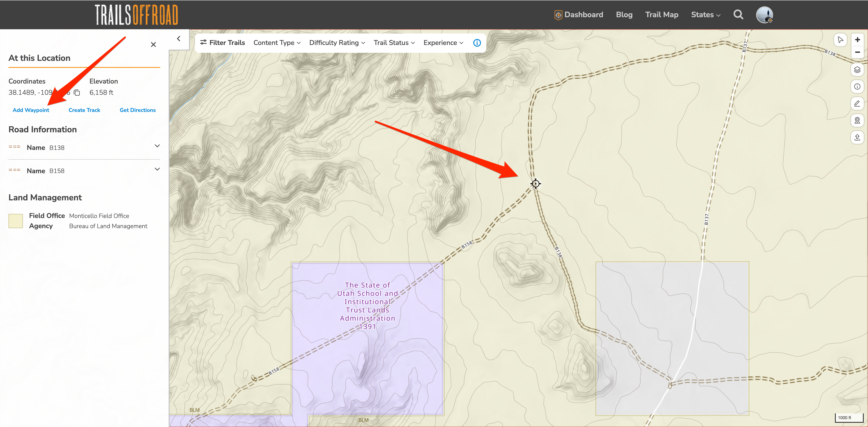Viewport: 868px width, 427px height.
Task: Expand the B158 road information row
Action: 84,170
